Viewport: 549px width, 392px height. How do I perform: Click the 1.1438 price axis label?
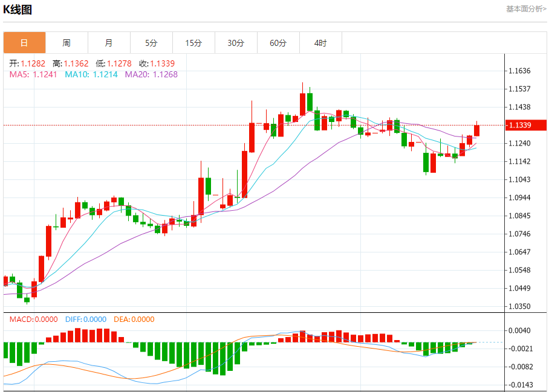click(519, 107)
